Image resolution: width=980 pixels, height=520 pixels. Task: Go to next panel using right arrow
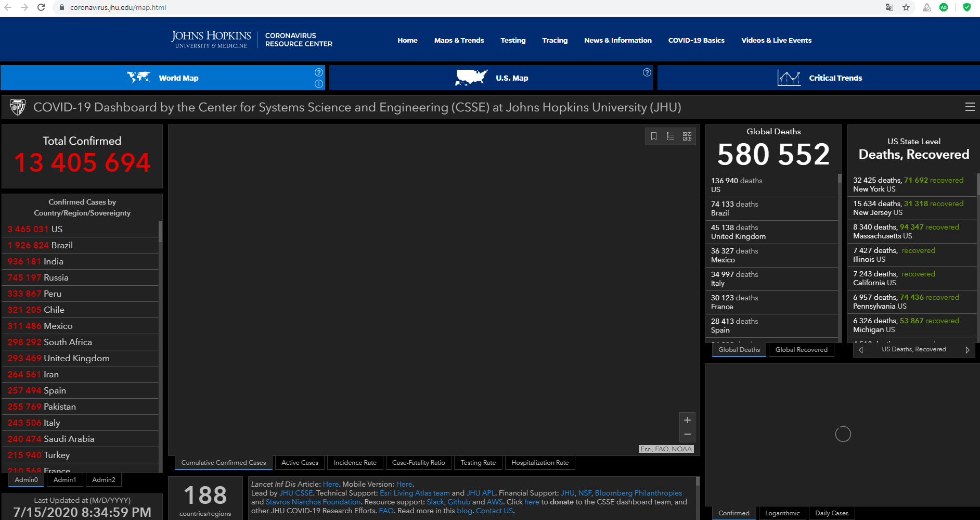(x=967, y=350)
